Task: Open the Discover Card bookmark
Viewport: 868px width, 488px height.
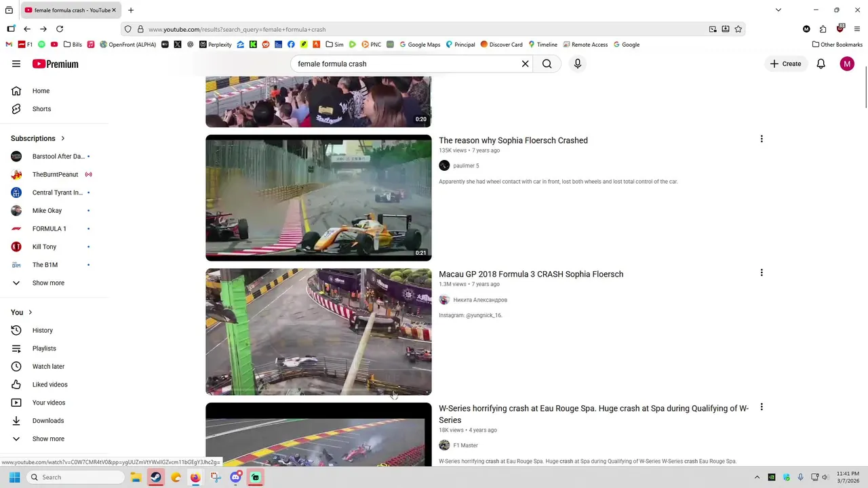Action: click(502, 45)
